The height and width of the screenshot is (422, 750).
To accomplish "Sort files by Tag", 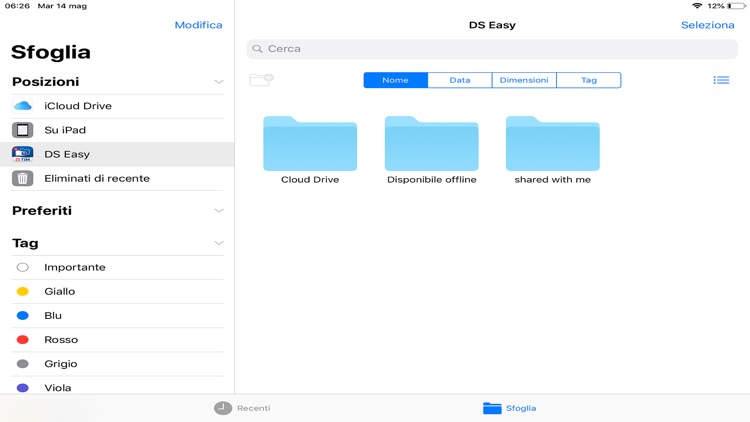I will (x=589, y=80).
